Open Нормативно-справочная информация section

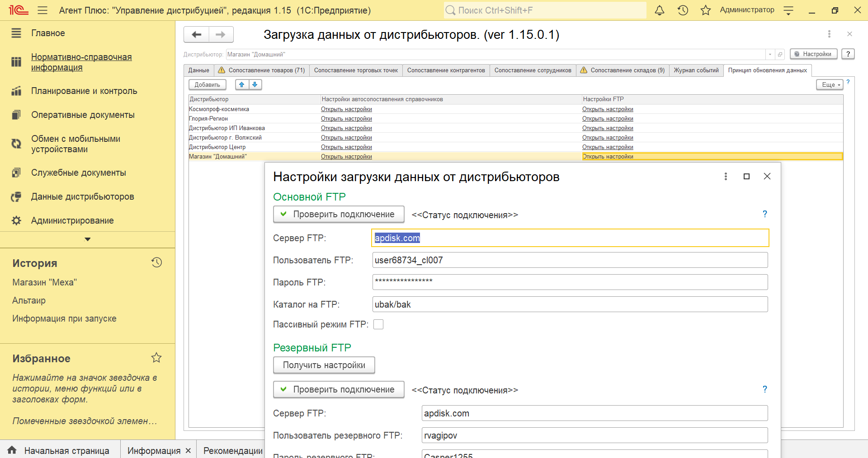81,62
